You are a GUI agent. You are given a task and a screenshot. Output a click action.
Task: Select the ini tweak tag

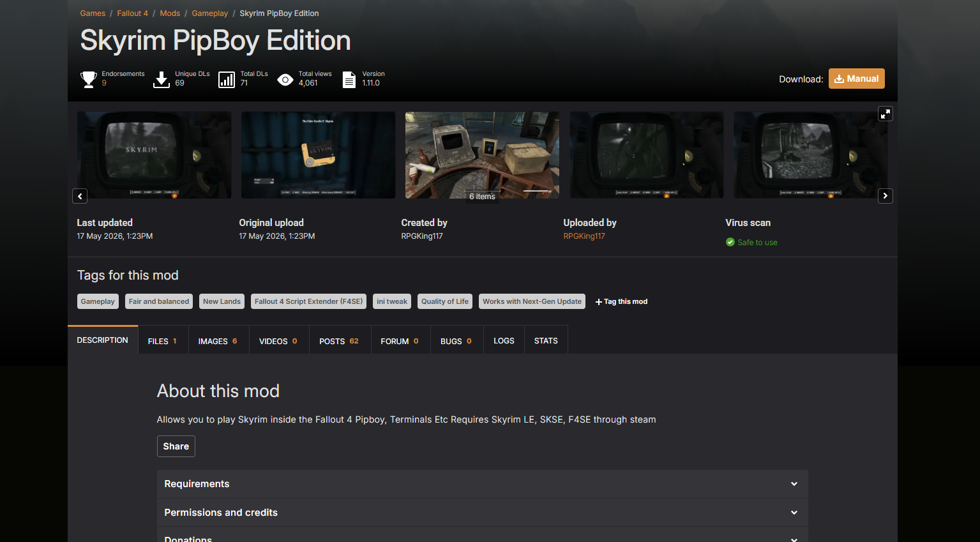392,301
